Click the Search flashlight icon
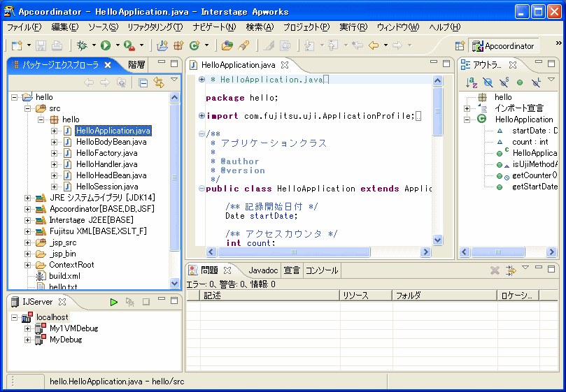Viewport: 566px width, 392px height. click(x=243, y=45)
